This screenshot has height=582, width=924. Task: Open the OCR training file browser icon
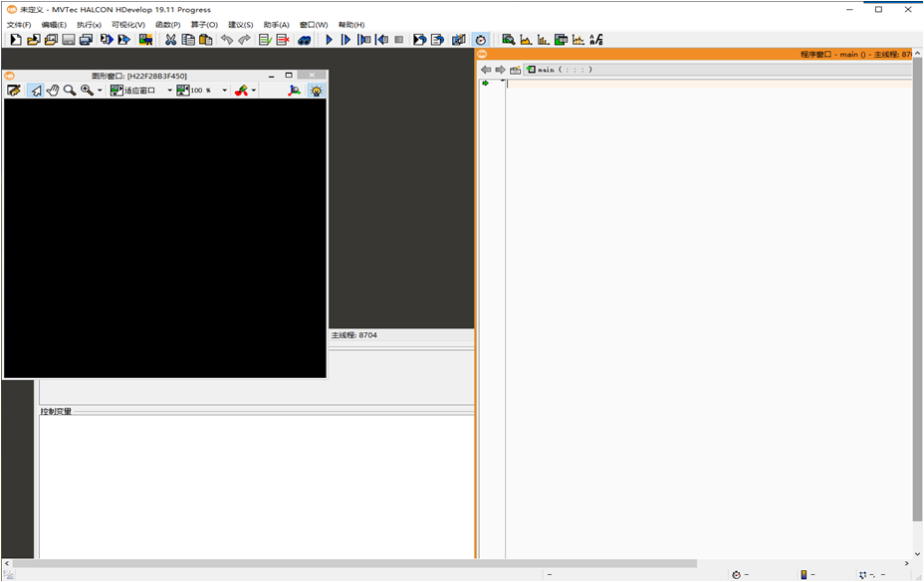596,40
